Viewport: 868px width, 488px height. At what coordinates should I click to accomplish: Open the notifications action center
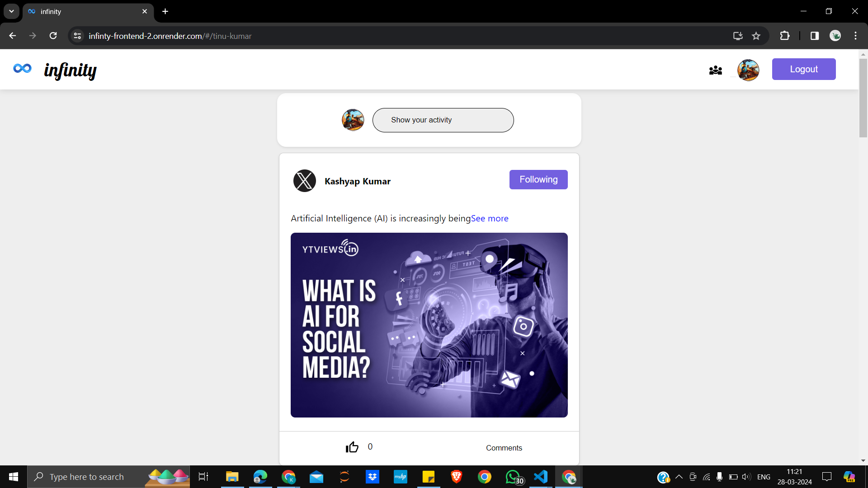click(x=827, y=477)
